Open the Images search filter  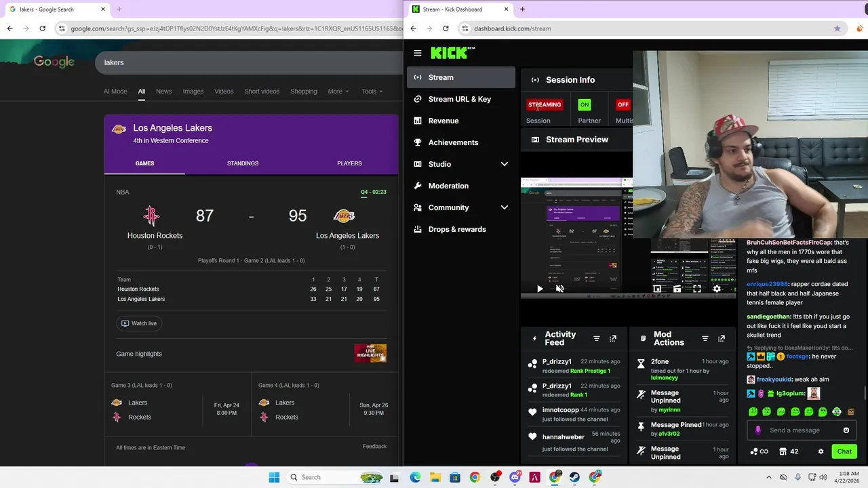[x=193, y=91]
